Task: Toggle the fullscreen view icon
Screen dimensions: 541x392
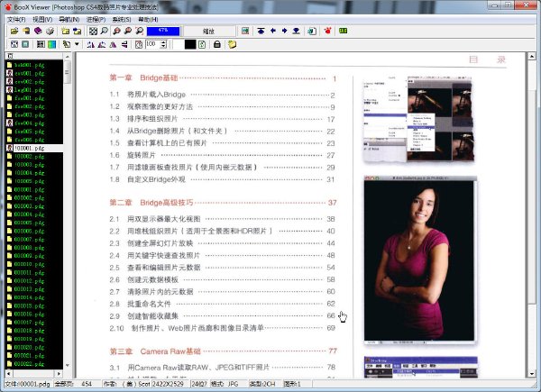Action: click(14, 44)
